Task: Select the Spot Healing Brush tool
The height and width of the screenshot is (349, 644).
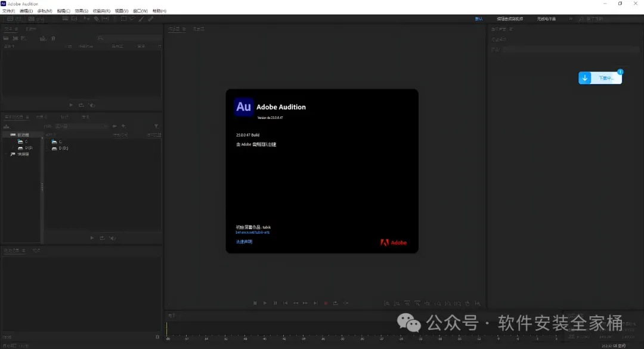Action: point(151,18)
